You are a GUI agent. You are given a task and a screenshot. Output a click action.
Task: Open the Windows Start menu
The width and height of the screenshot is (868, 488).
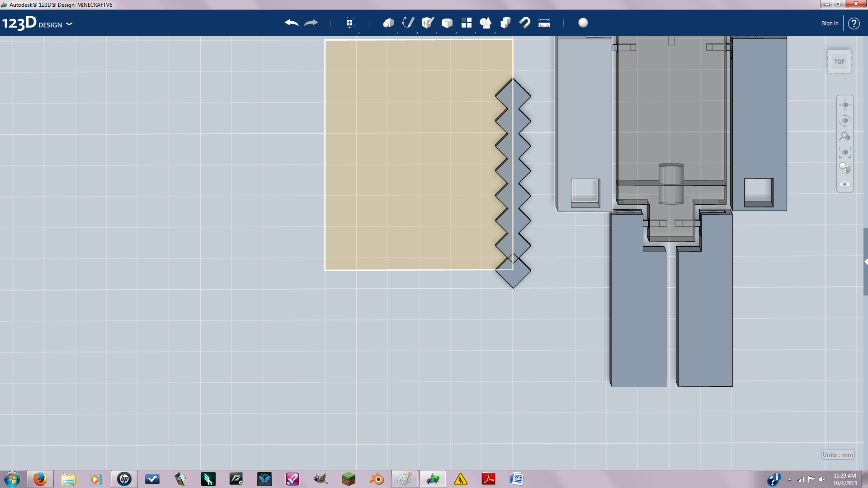coord(12,479)
